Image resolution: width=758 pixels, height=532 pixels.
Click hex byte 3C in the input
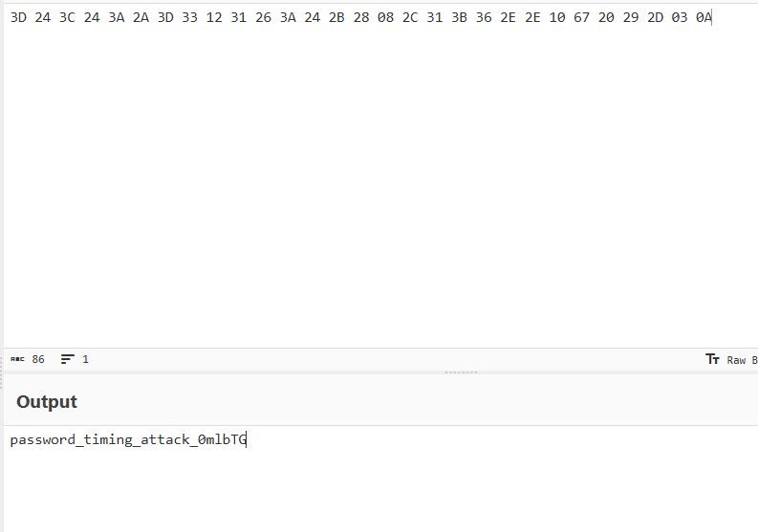[67, 17]
